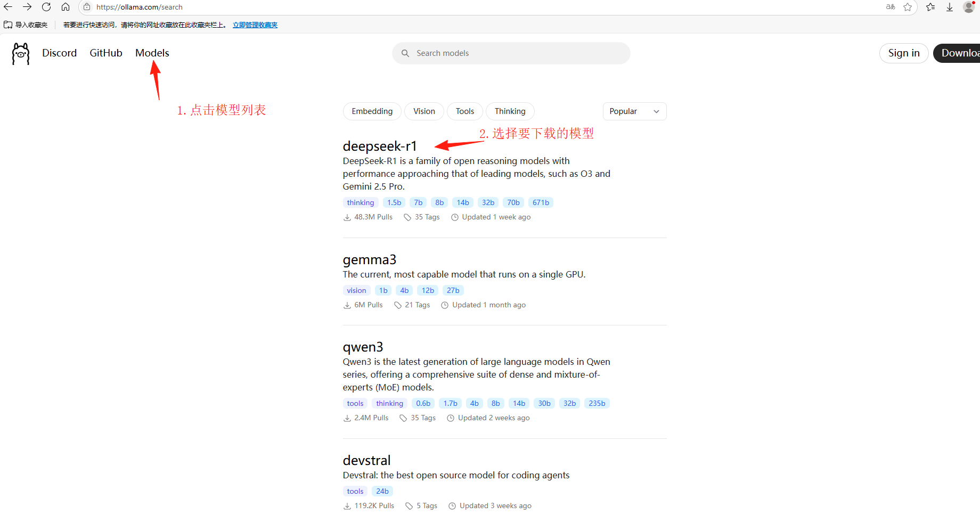This screenshot has height=514, width=980.
Task: Open the translate page icon
Action: coord(891,7)
